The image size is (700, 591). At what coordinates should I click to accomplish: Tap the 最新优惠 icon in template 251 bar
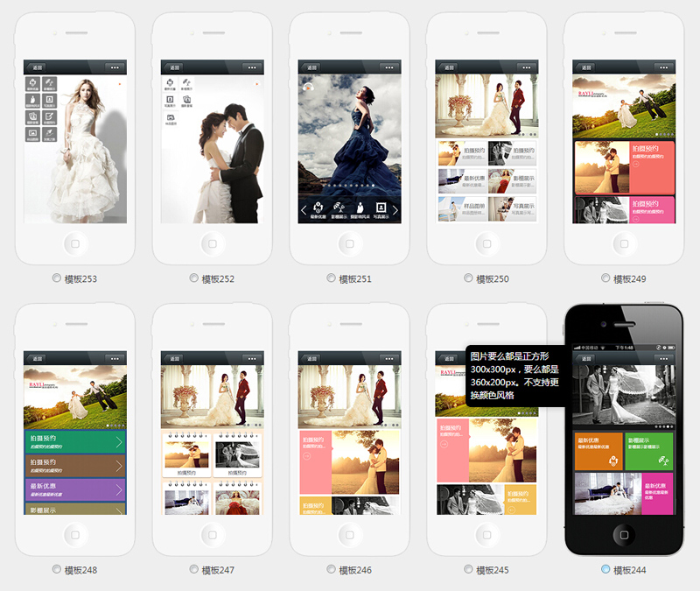pos(318,209)
